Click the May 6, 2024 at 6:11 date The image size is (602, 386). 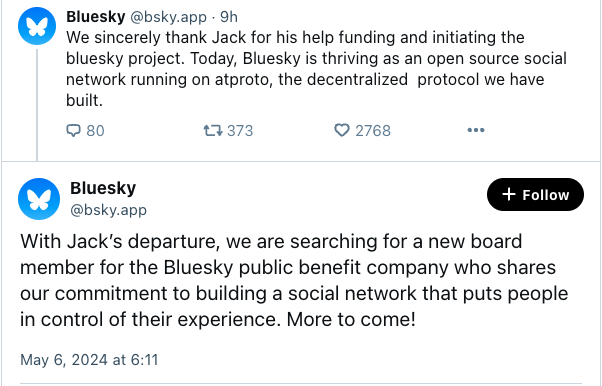pyautogui.click(x=89, y=360)
